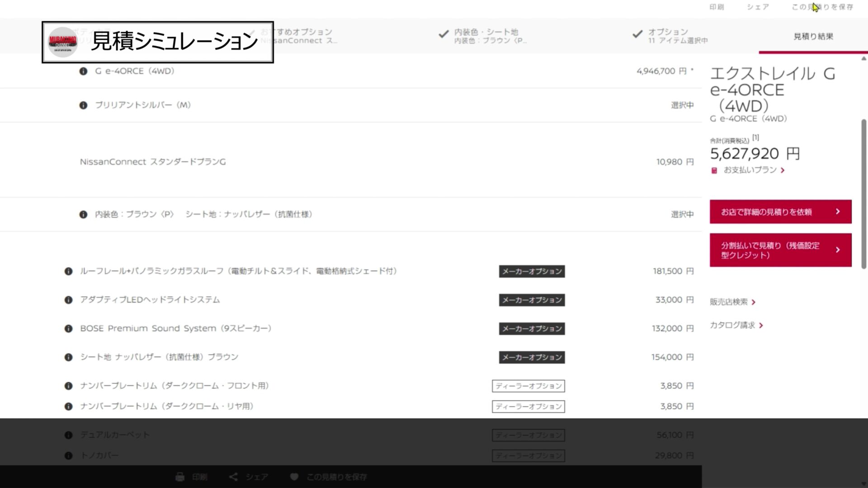Show info for シート地 ナッパレザー ブラウン

coord(68,357)
